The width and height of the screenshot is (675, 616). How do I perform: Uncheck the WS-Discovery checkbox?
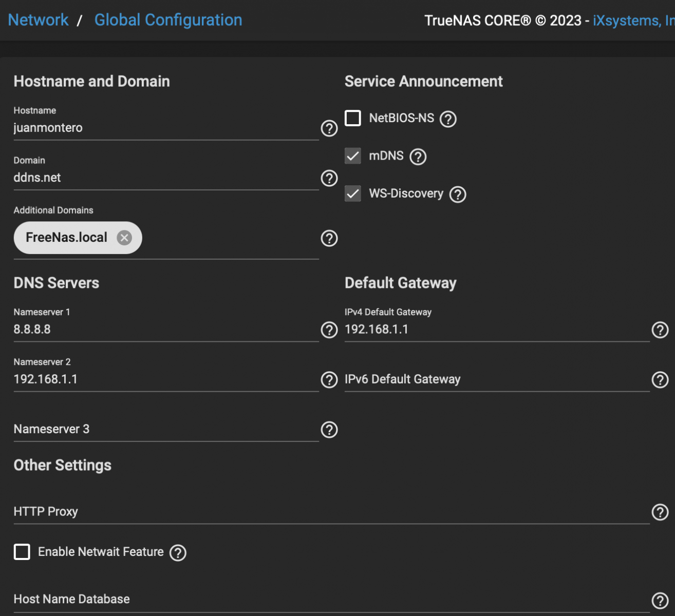coord(353,194)
